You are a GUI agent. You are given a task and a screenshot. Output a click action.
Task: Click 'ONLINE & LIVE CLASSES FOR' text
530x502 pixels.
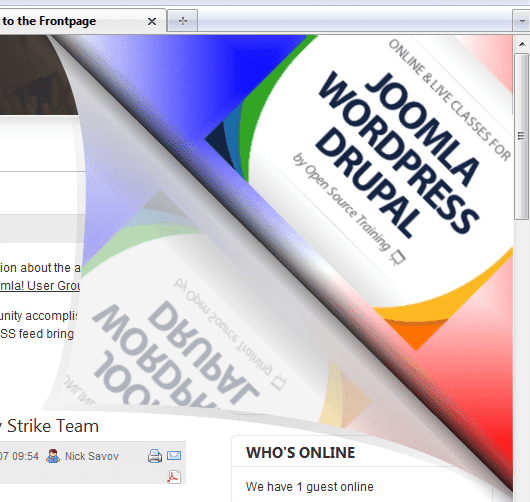[x=450, y=100]
